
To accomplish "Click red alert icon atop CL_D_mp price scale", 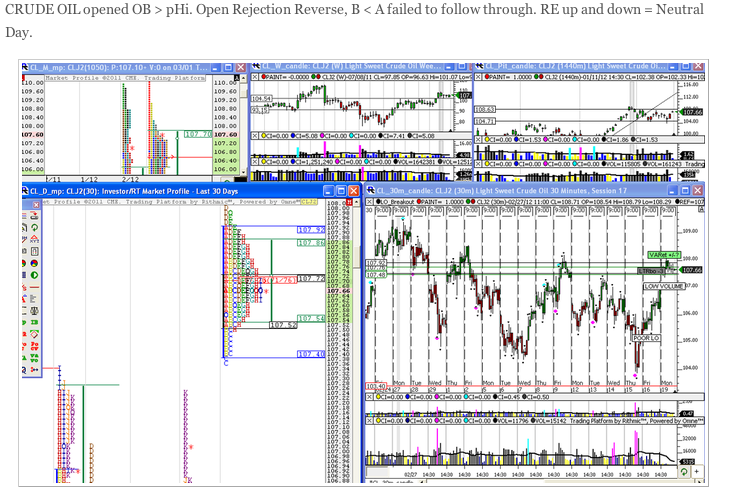I will pyautogui.click(x=349, y=203).
